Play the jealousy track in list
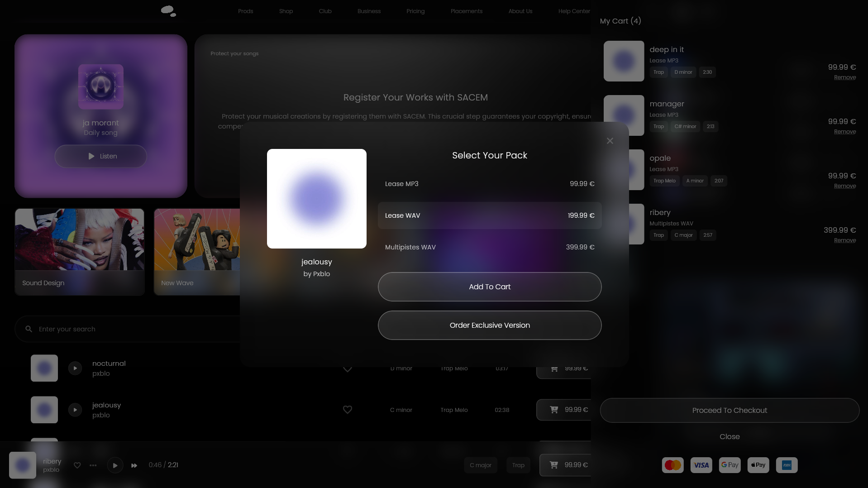Viewport: 868px width, 488px height. [x=75, y=410]
